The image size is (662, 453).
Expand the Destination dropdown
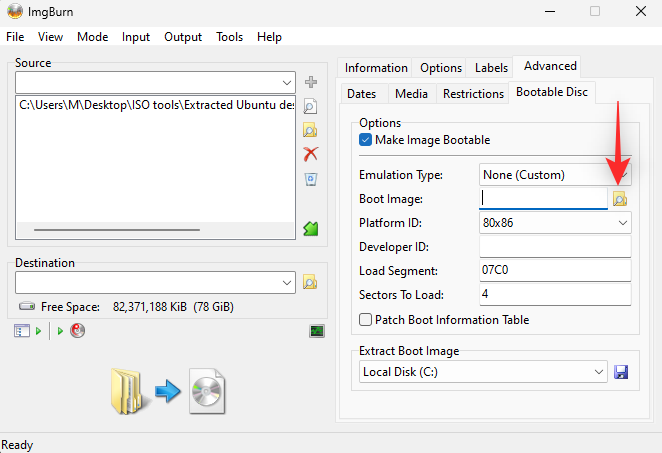tap(287, 282)
